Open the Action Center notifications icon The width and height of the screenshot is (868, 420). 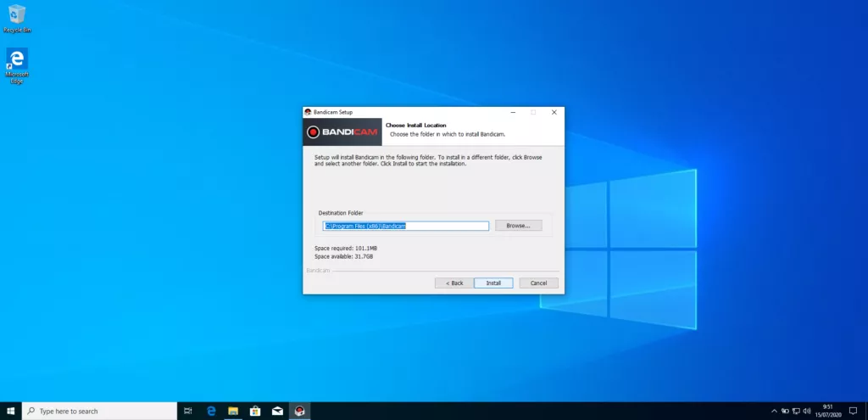coord(853,411)
